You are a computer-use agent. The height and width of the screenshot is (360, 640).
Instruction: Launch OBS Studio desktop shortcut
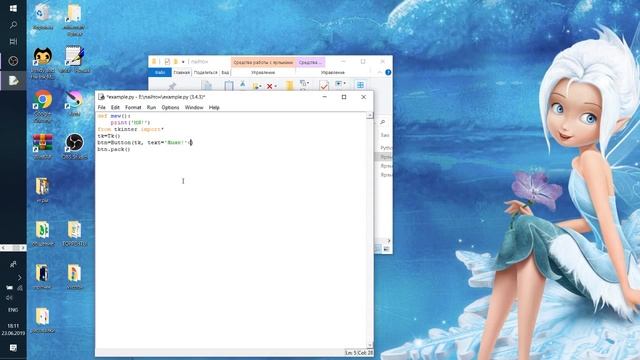click(74, 146)
